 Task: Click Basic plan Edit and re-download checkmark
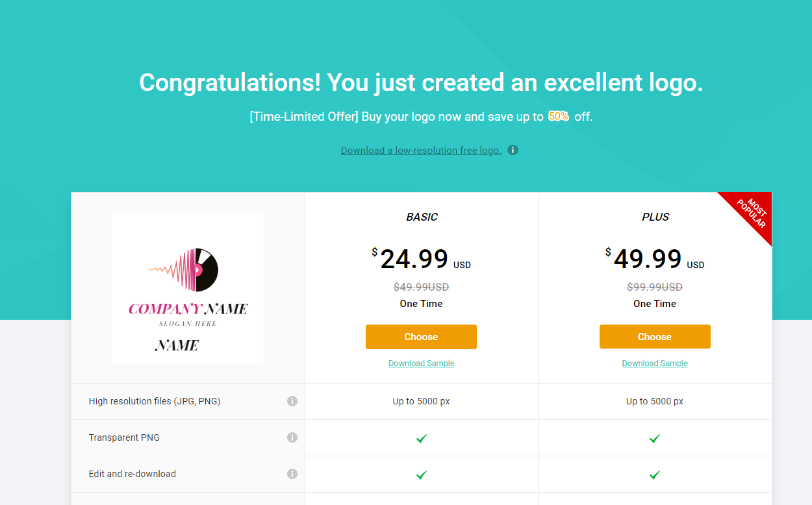click(x=421, y=475)
